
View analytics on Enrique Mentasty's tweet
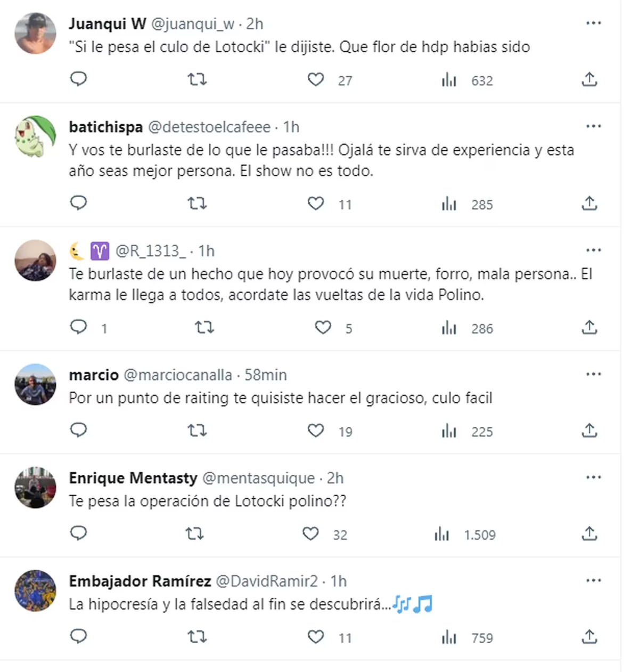(441, 533)
